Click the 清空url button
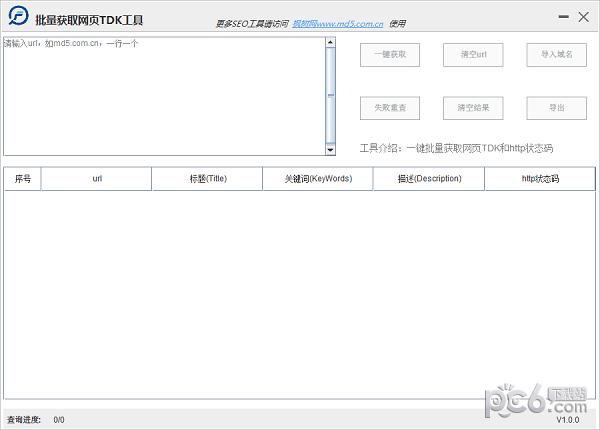 (473, 54)
